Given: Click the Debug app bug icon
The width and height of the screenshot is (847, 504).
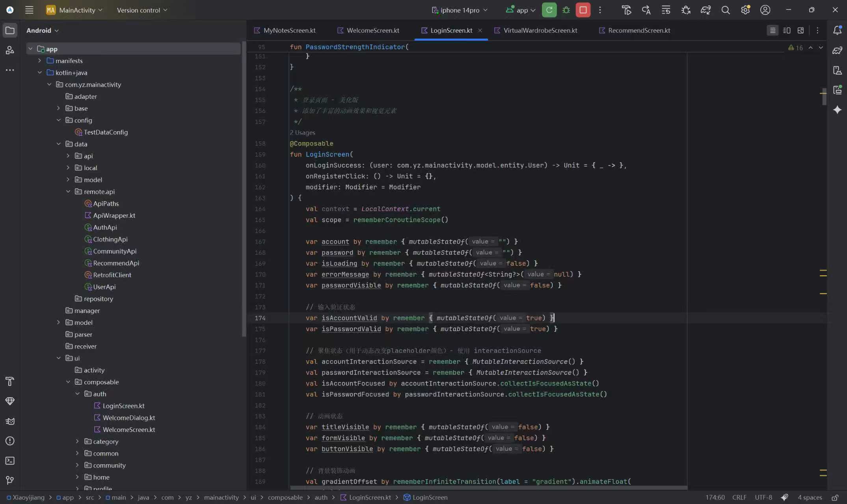Looking at the screenshot, I should pos(566,10).
